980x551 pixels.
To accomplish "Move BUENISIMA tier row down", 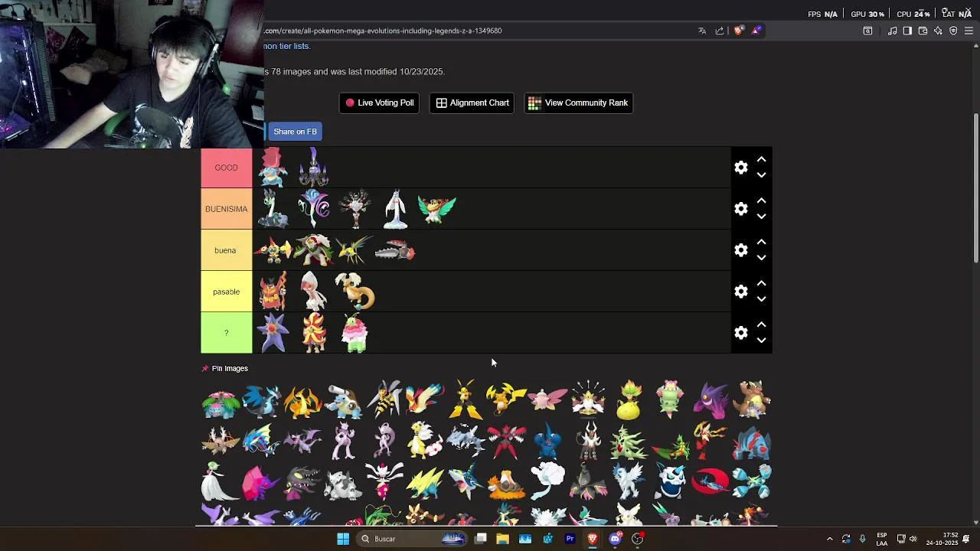I will click(x=761, y=217).
